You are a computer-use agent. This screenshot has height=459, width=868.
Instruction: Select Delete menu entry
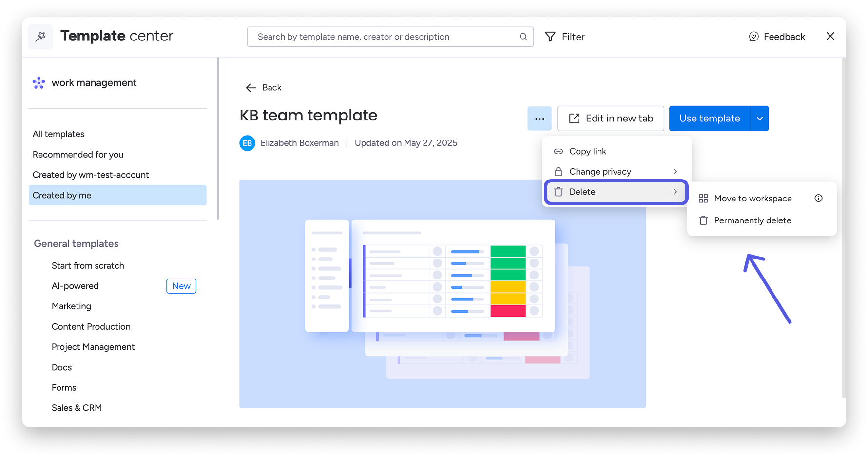[617, 192]
